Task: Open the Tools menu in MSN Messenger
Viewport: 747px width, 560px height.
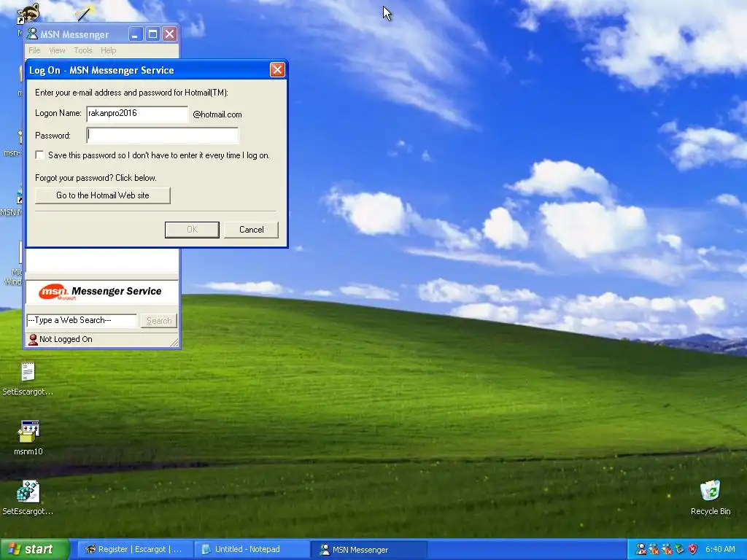Action: tap(83, 50)
